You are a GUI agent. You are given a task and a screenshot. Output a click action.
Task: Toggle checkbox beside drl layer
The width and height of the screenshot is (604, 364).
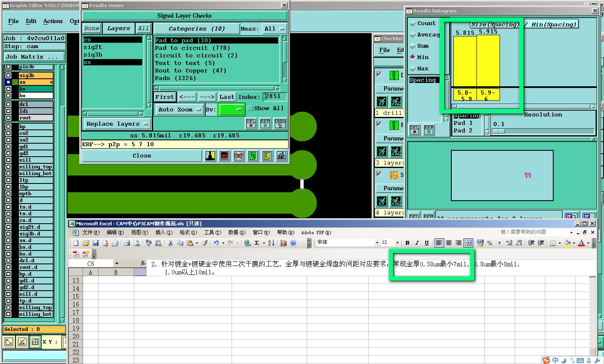[x=8, y=104]
